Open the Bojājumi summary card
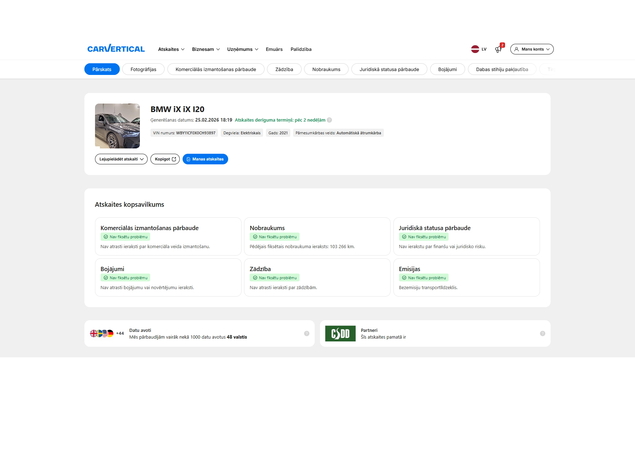The image size is (635, 451). 168,278
